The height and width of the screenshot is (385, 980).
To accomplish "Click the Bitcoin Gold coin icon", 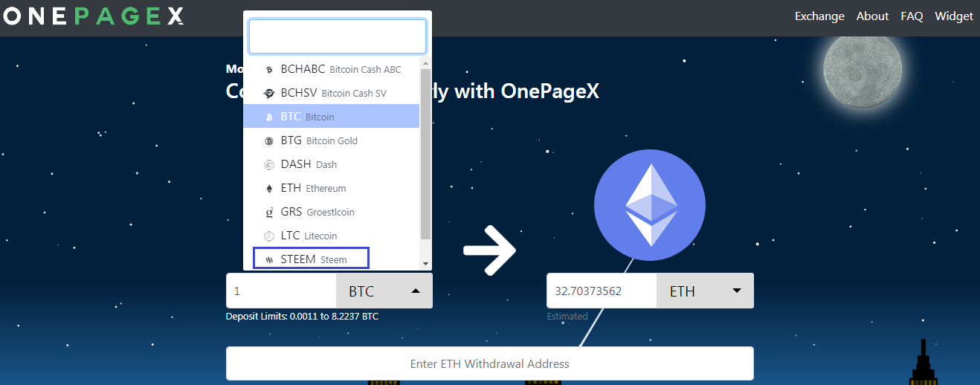I will (269, 140).
